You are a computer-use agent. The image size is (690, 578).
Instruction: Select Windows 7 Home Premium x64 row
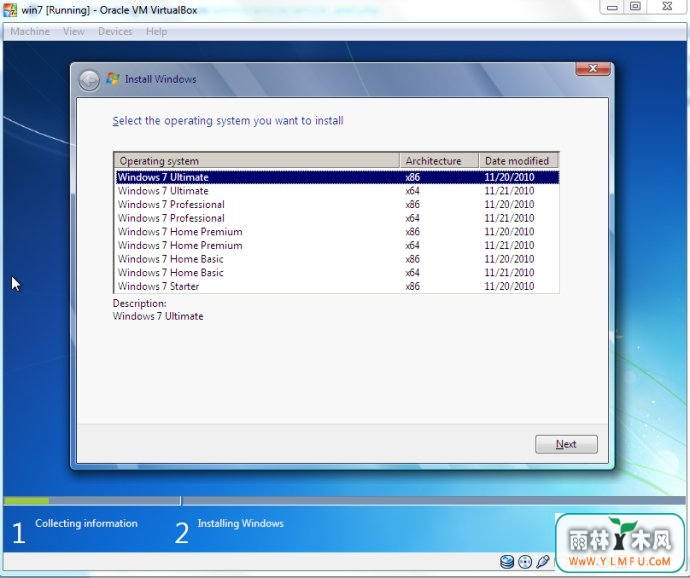(338, 245)
